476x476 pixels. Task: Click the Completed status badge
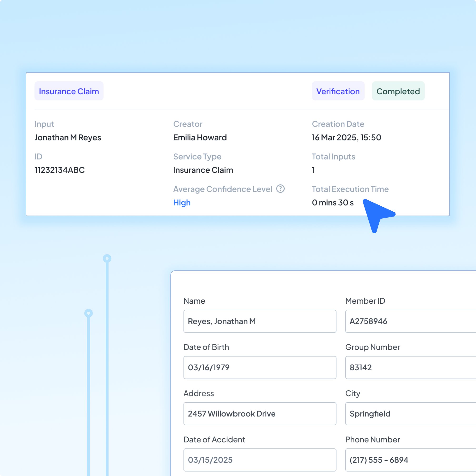click(398, 91)
